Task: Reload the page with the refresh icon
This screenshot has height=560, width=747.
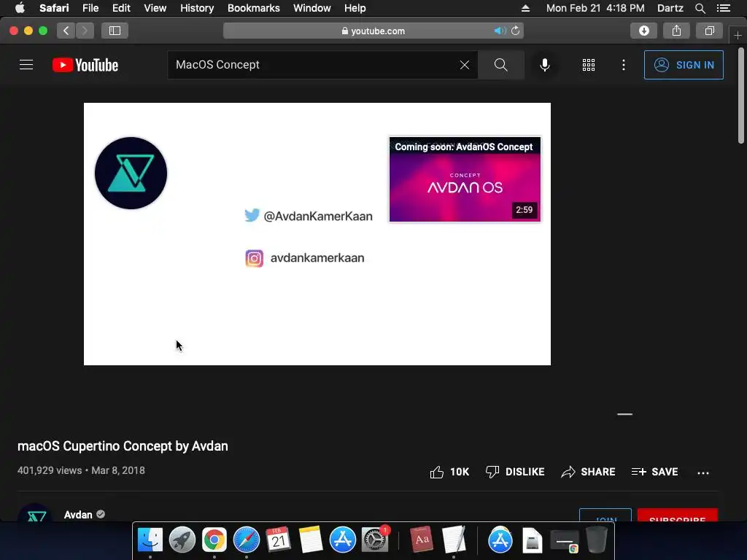Action: click(516, 31)
